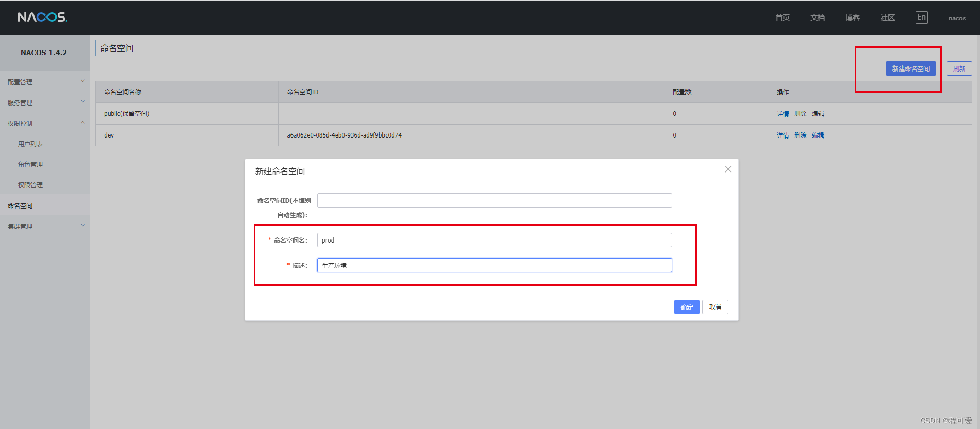Open 文档 in top navigation
Viewport: 980px width, 429px height.
[817, 18]
